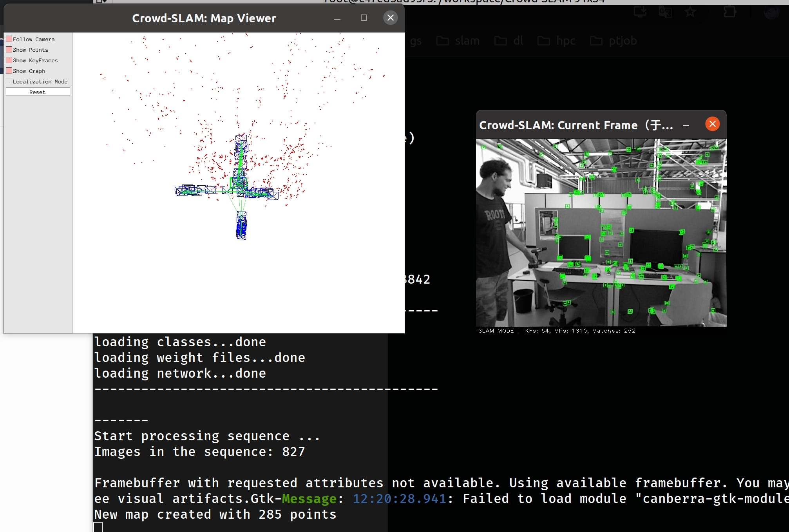Open the browser profile avatar
This screenshot has width=789, height=532.
[x=771, y=12]
